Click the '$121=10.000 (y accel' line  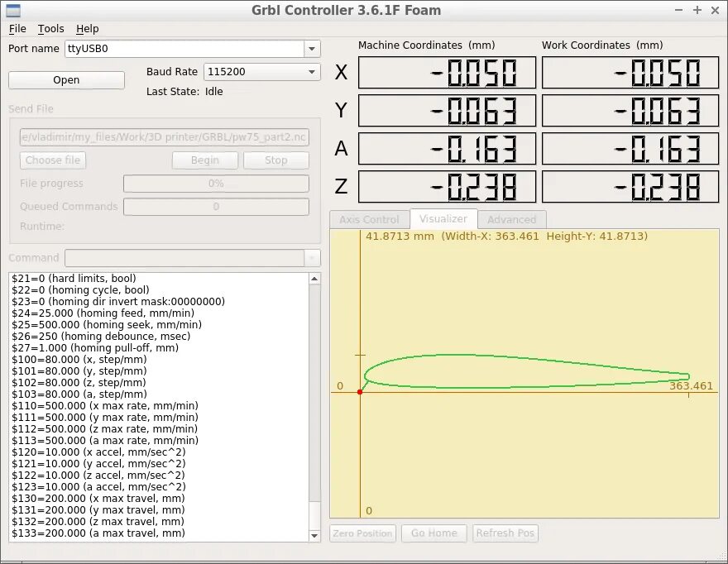click(98, 464)
